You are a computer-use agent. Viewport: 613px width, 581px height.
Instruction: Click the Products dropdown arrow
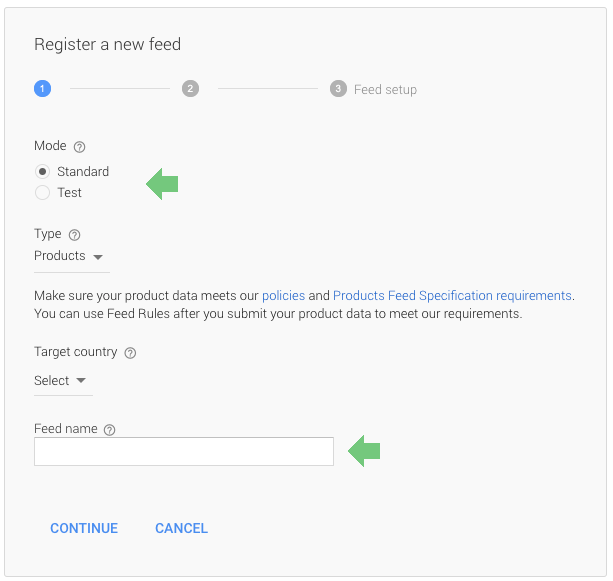click(98, 257)
